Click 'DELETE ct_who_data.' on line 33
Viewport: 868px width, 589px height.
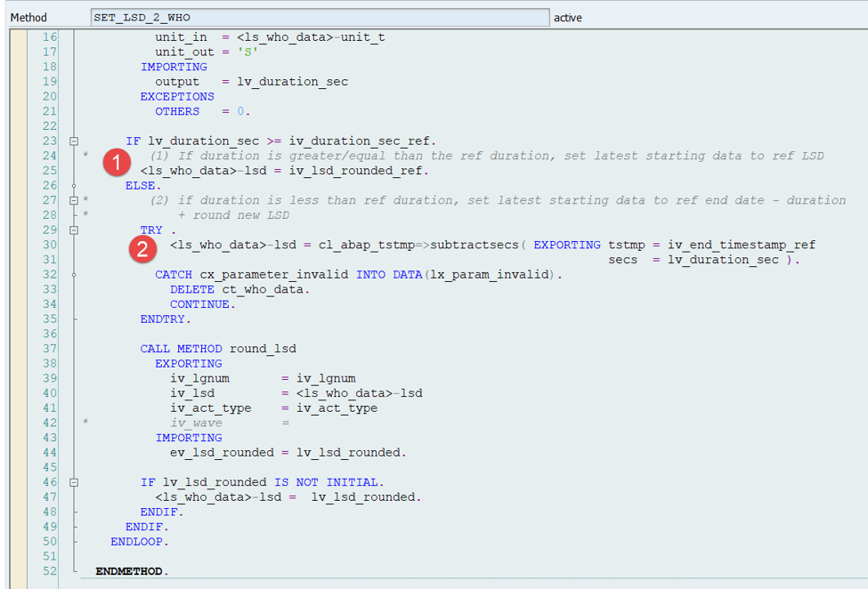click(x=239, y=290)
